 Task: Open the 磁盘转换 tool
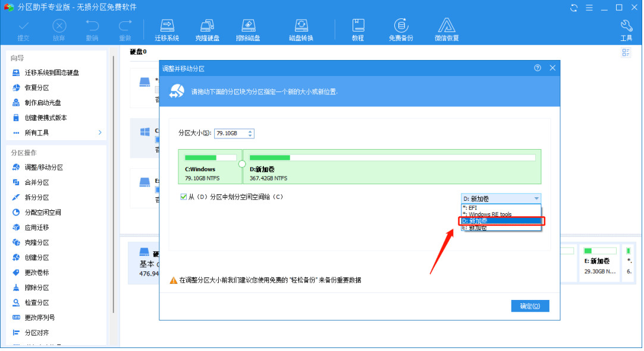click(x=301, y=30)
